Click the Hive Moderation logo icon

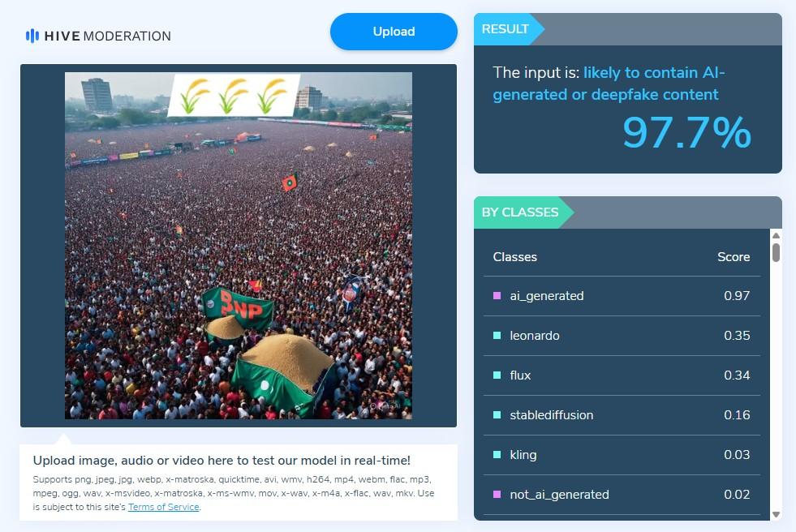(x=32, y=36)
